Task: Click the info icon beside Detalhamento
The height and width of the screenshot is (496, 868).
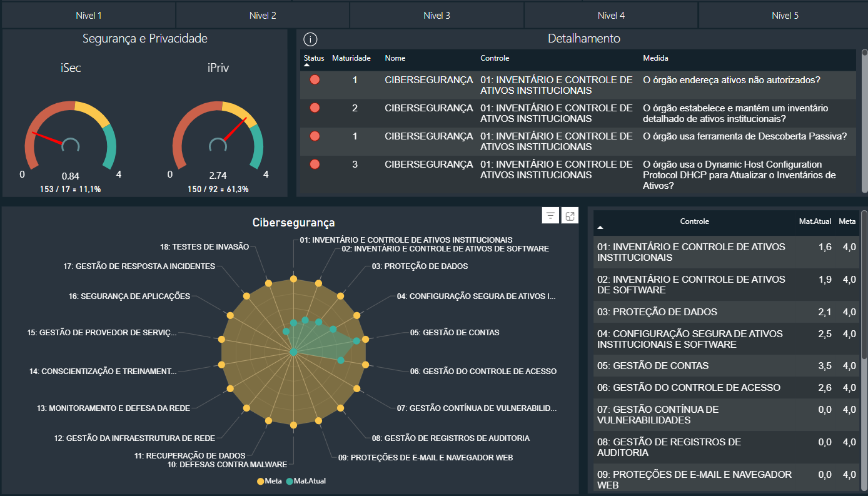Action: (x=310, y=39)
